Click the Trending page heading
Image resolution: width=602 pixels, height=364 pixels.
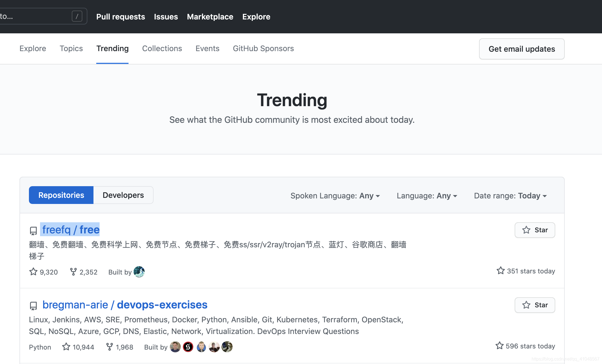[292, 100]
